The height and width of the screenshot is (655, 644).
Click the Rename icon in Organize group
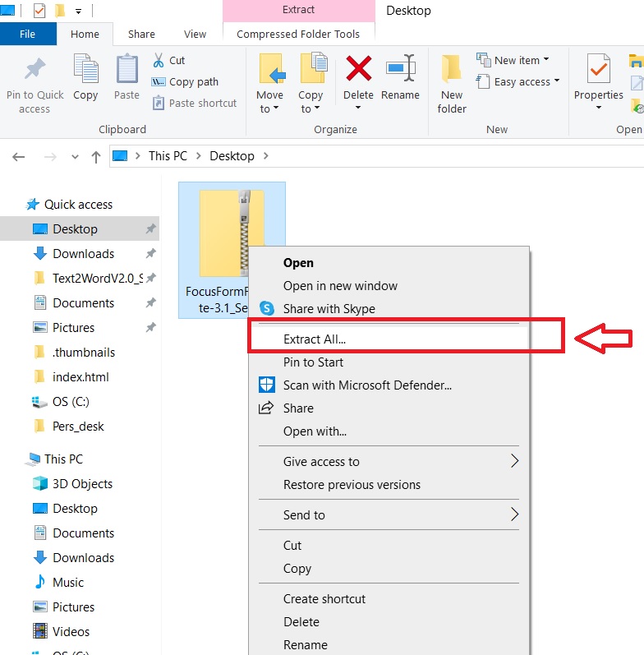[x=400, y=68]
